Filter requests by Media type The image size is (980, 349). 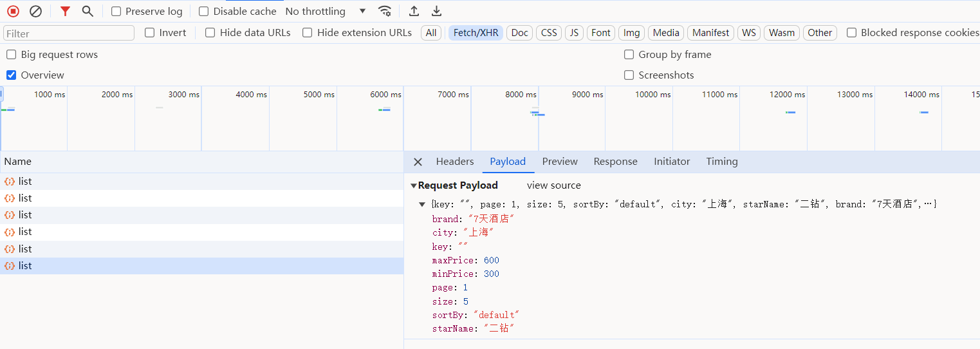[666, 33]
